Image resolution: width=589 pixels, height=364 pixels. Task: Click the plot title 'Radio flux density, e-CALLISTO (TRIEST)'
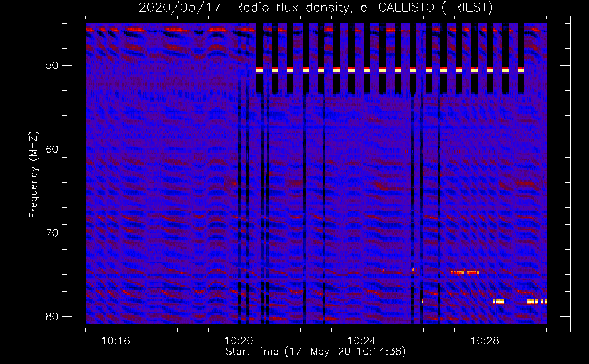pos(364,7)
